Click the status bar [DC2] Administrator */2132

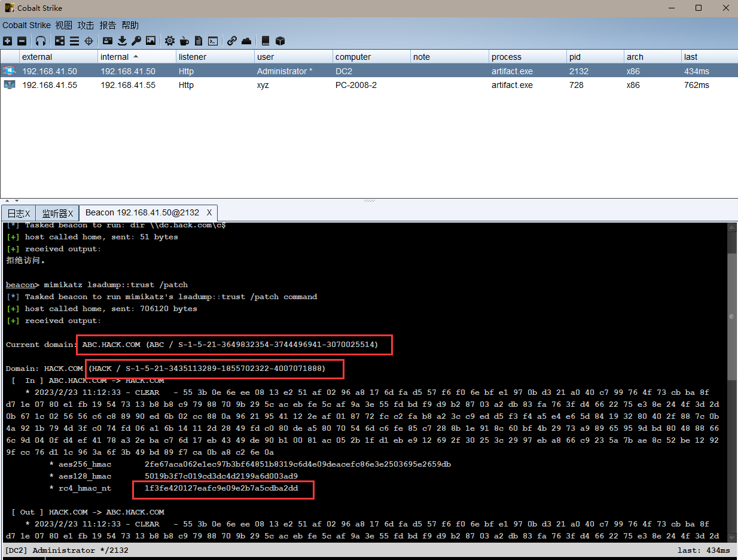coord(67,550)
